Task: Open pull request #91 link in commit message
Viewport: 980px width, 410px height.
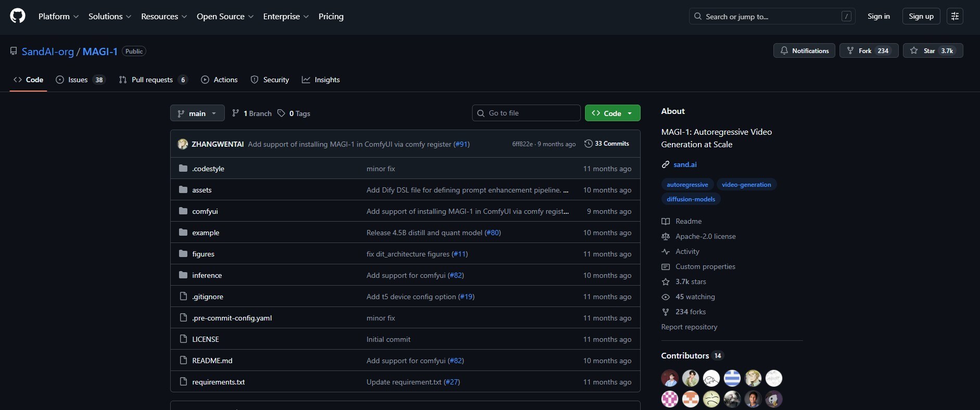Action: click(461, 144)
